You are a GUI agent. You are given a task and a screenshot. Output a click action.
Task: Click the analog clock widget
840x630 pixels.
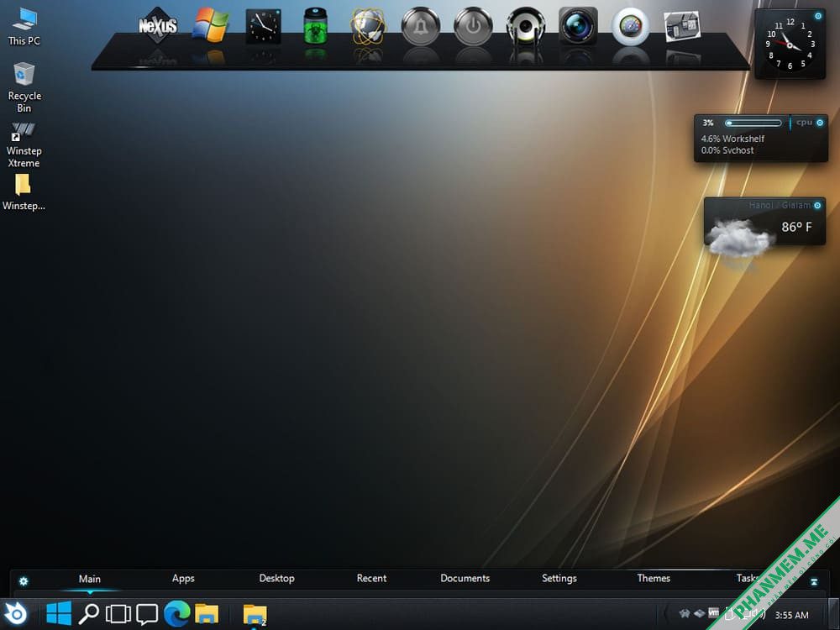790,44
